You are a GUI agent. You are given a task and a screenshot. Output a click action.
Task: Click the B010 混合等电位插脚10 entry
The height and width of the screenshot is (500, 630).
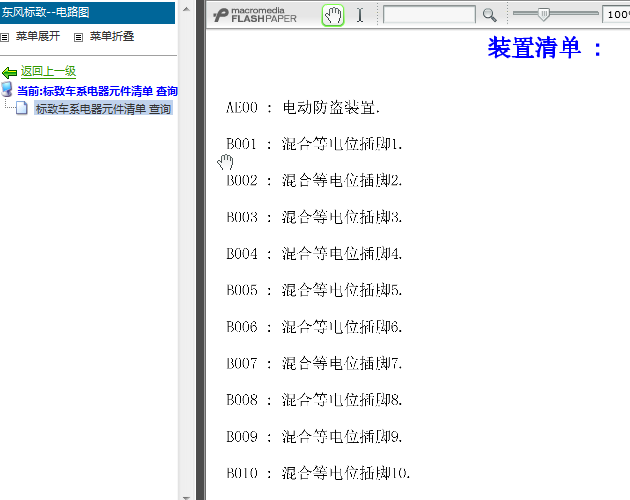point(318,473)
